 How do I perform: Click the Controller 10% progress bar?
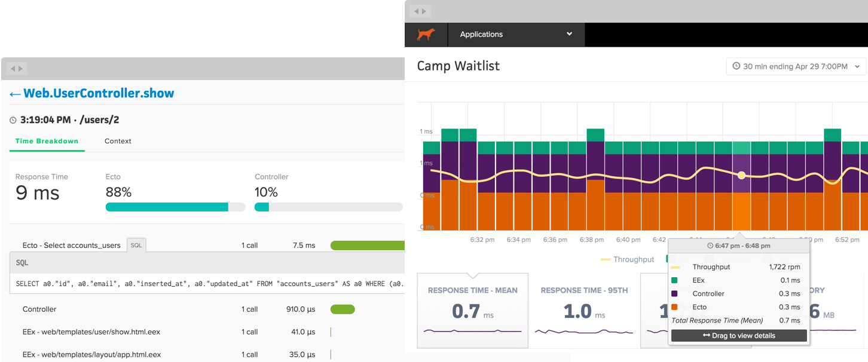(x=328, y=207)
